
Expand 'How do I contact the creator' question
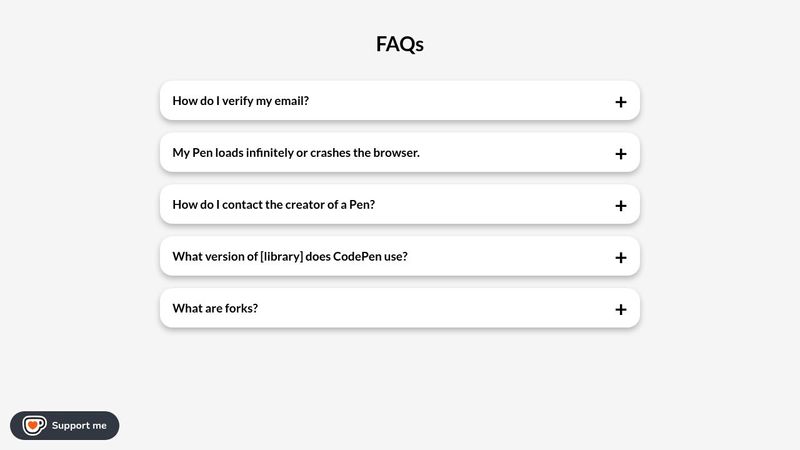pos(273,205)
